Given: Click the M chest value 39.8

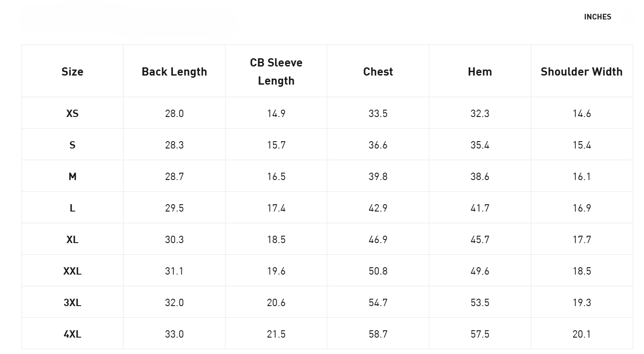Looking at the screenshot, I should (378, 177).
